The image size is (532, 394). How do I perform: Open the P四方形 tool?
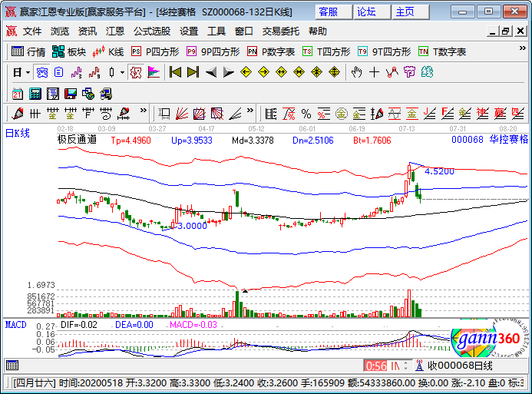pyautogui.click(x=155, y=52)
